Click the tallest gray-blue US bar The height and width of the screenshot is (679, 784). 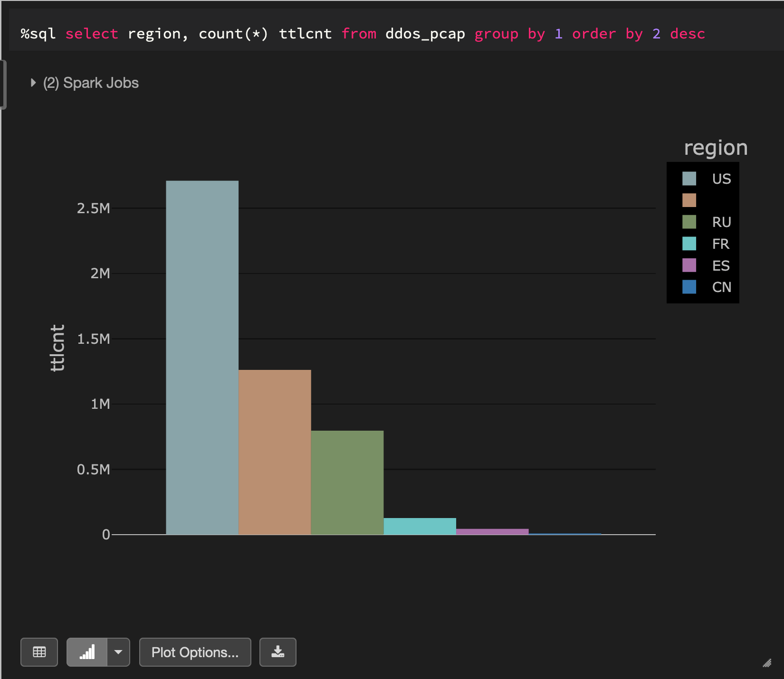point(202,356)
